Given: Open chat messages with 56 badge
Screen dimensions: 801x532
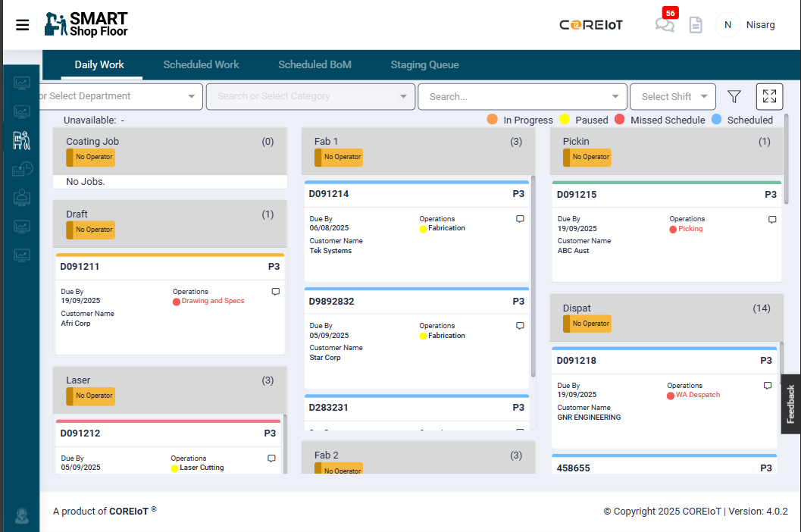Looking at the screenshot, I should 665,25.
